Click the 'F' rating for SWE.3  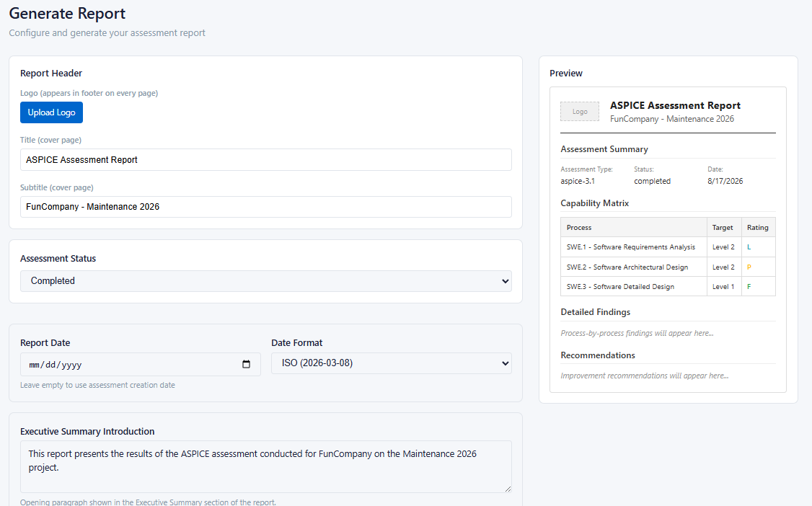749,287
